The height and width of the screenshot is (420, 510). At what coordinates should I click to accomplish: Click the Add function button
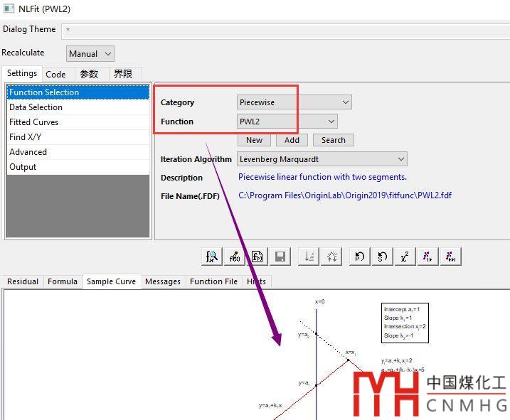[x=292, y=140]
